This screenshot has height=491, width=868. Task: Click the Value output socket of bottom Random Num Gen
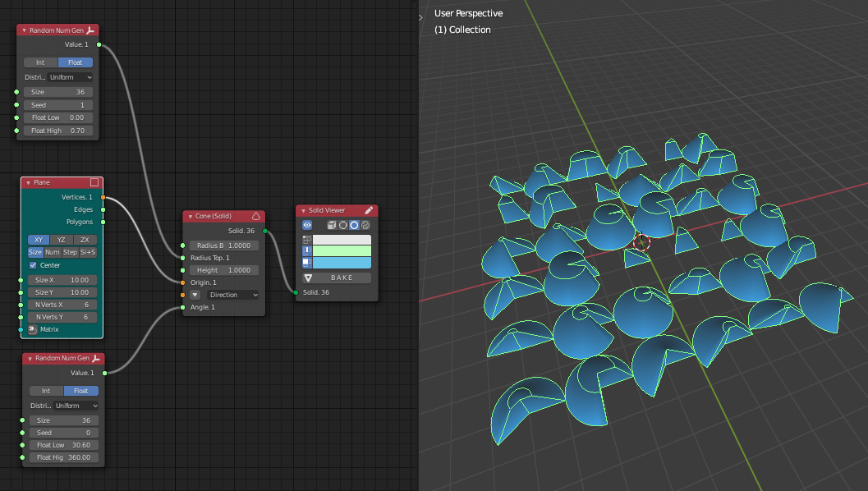104,373
